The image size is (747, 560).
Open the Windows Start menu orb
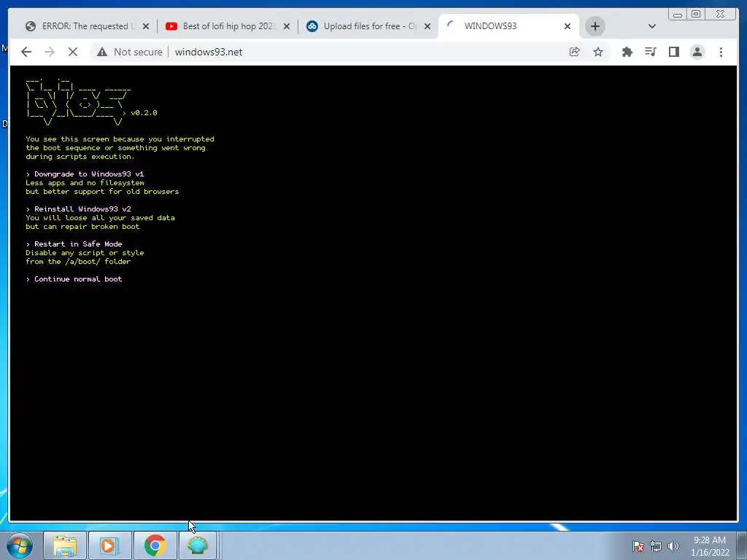pyautogui.click(x=20, y=545)
